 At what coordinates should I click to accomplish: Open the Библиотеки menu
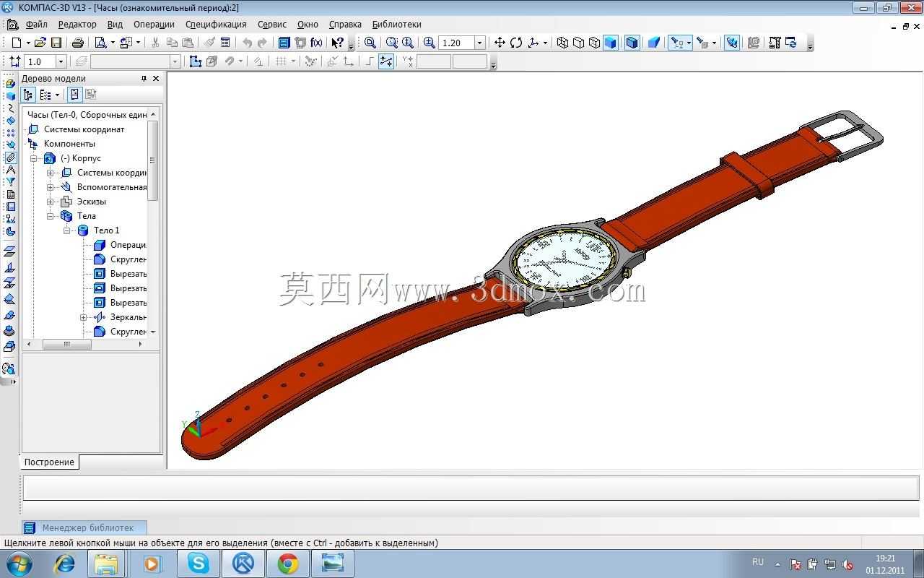(x=396, y=25)
